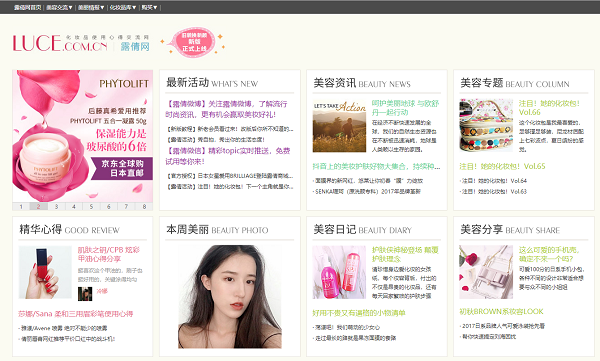Image resolution: width=600 pixels, height=361 pixels.
Task: Select slide 4 in banner pager
Action: point(74,206)
